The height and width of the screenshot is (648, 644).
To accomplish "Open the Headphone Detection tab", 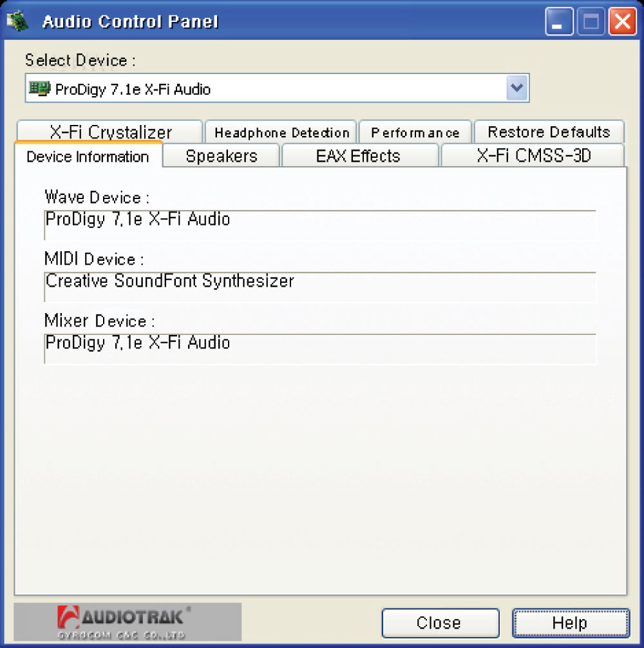I will pos(281,133).
